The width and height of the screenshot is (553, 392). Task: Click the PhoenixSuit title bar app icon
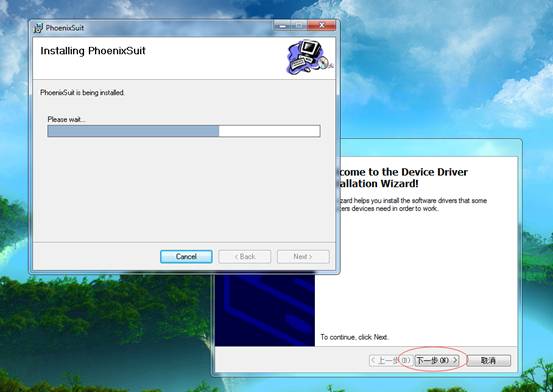(x=38, y=28)
